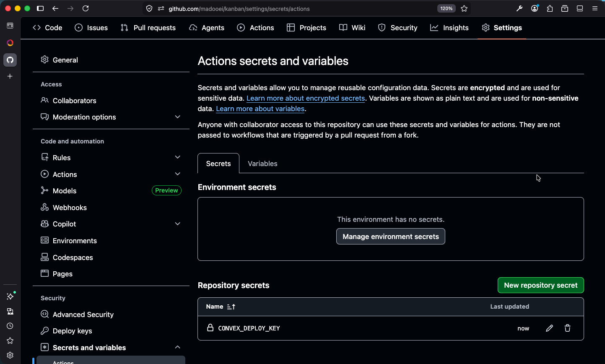Click the account profile icon in toolbar
The height and width of the screenshot is (364, 605).
point(535,8)
